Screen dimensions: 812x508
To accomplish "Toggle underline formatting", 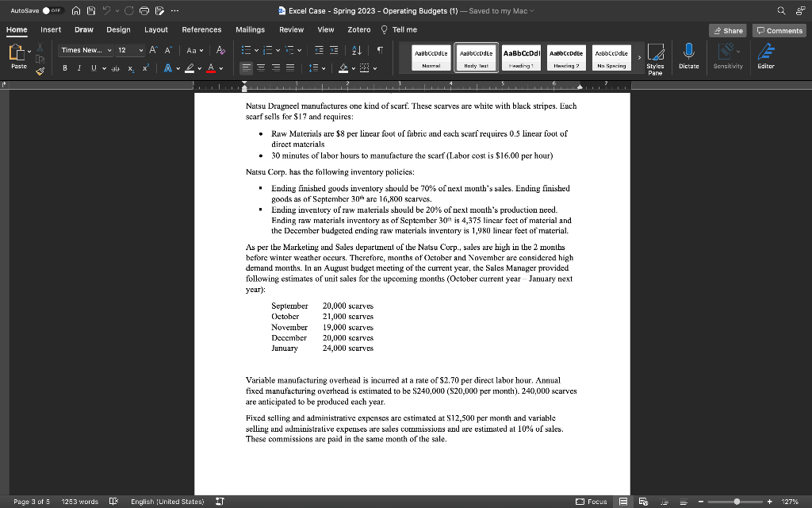I will [x=94, y=68].
